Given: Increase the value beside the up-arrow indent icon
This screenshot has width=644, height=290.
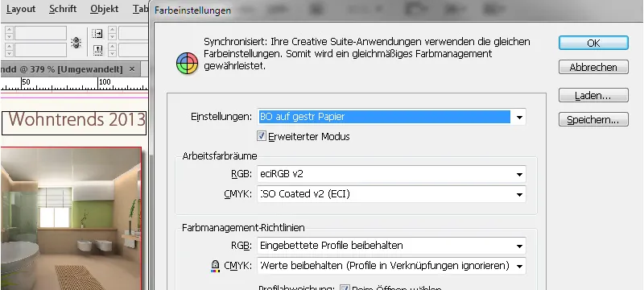Looking at the screenshot, I should 112,46.
